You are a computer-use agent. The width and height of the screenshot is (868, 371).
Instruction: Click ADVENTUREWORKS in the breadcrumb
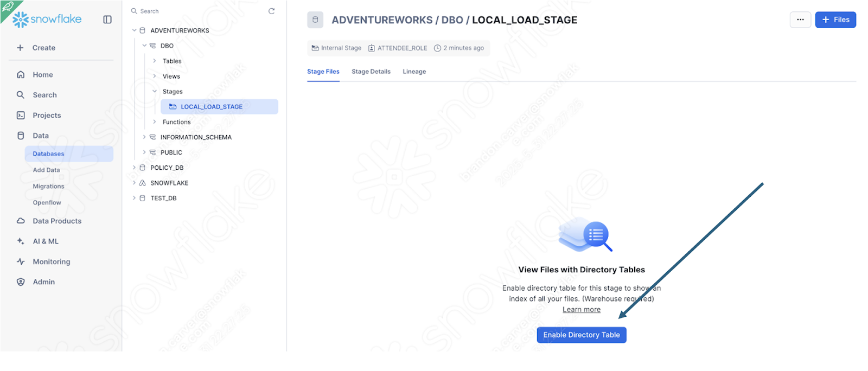pos(382,20)
